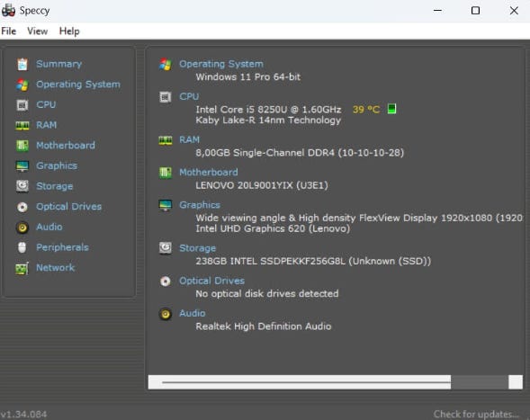The height and width of the screenshot is (420, 530).
Task: Click the Peripherals mouse icon in sidebar
Action: pos(22,247)
